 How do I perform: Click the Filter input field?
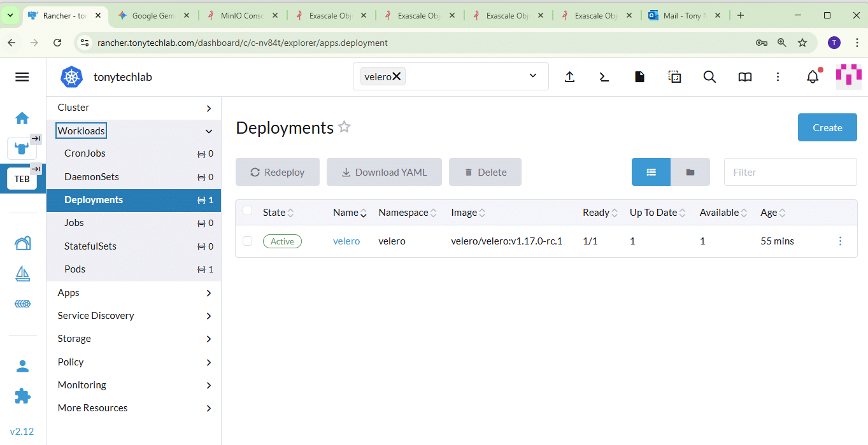[790, 172]
